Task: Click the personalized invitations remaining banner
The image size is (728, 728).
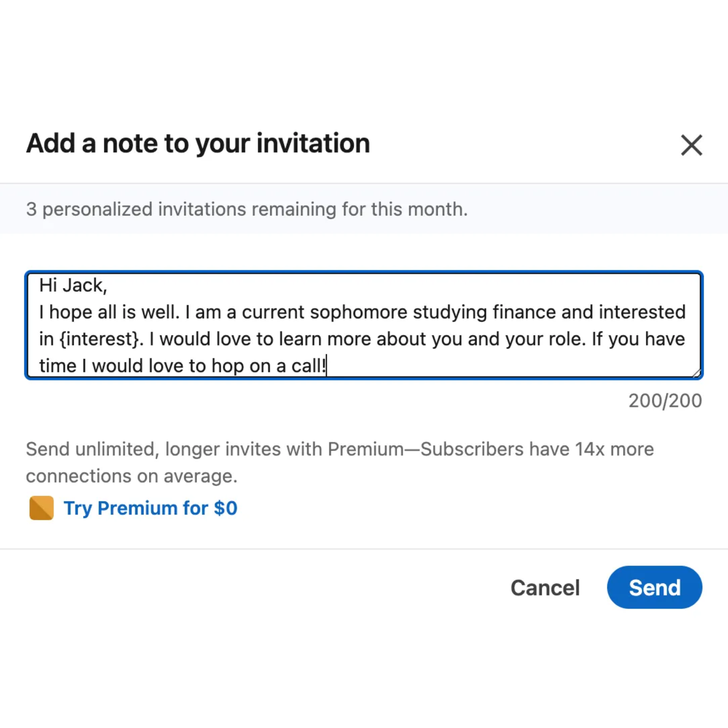Action: tap(247, 209)
